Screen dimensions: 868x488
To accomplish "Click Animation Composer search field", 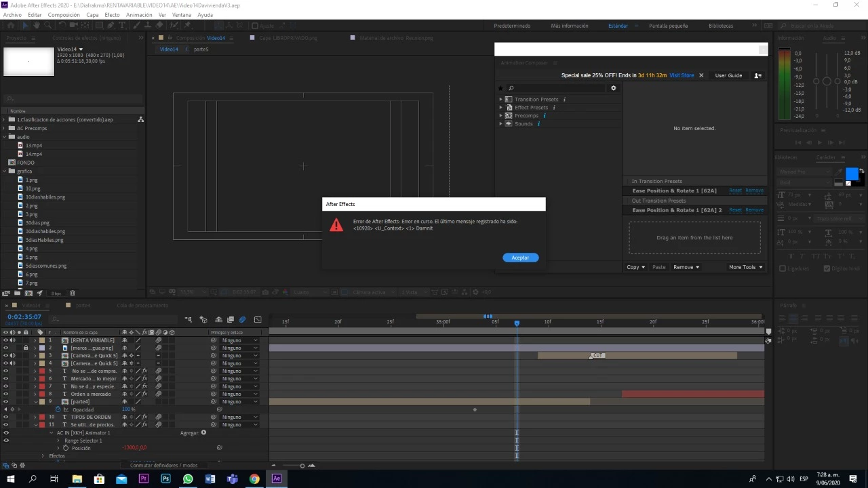I will pyautogui.click(x=558, y=88).
